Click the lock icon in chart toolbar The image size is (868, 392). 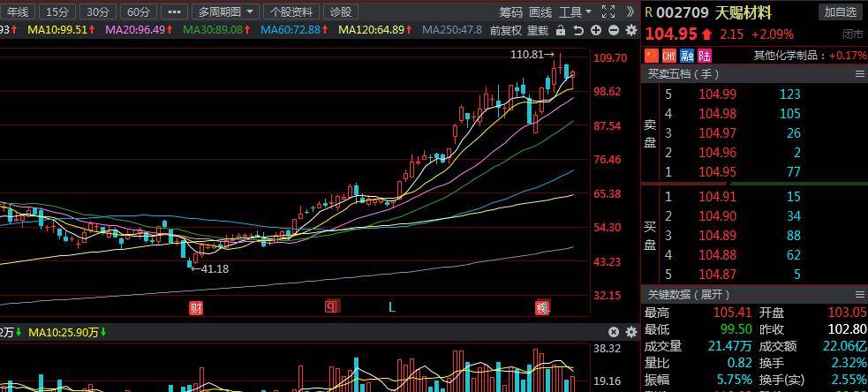coord(561,30)
